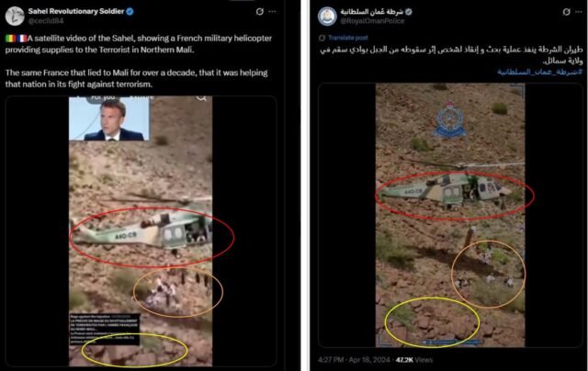Click the video progress bar on right video
This screenshot has height=371, width=588.
tap(452, 343)
